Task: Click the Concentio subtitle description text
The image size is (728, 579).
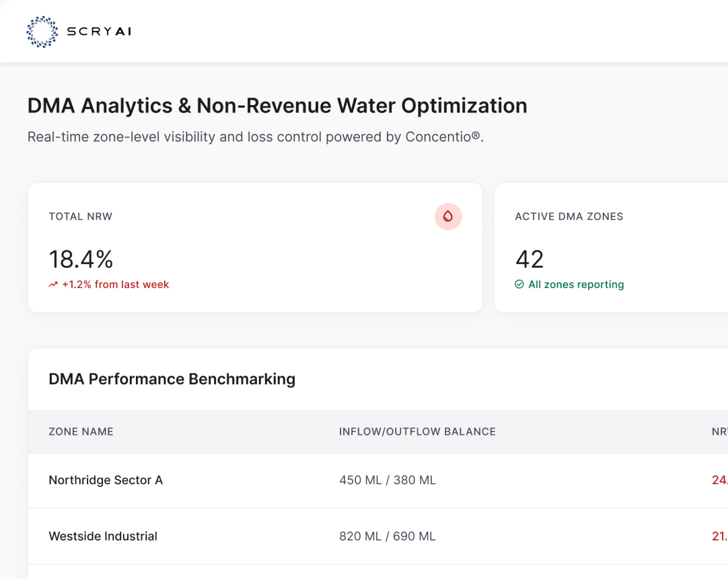Action: [256, 137]
